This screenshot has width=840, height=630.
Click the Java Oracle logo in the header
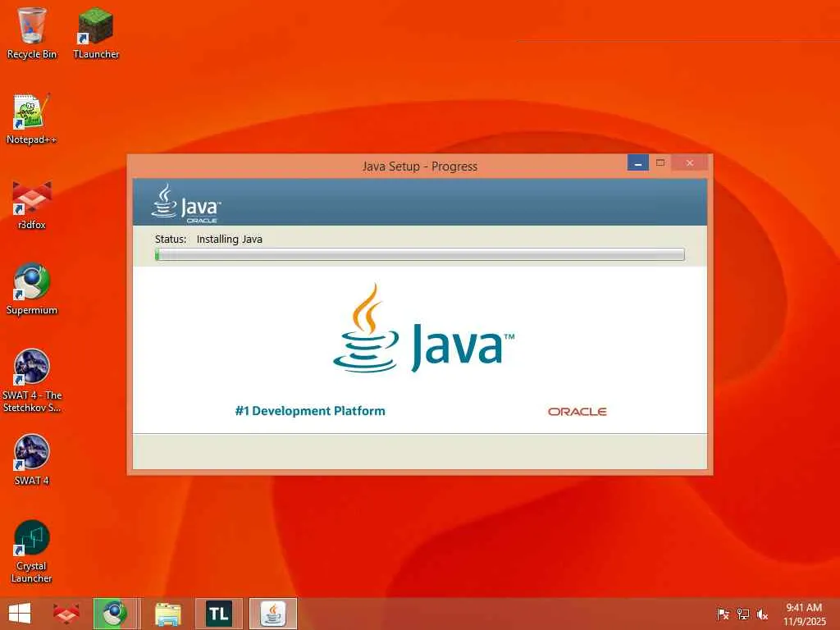click(186, 203)
